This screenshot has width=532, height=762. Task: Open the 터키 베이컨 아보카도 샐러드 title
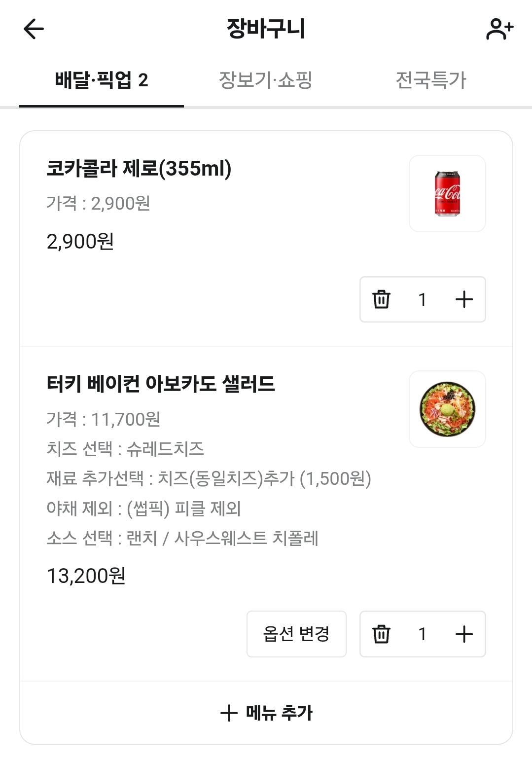pos(161,384)
